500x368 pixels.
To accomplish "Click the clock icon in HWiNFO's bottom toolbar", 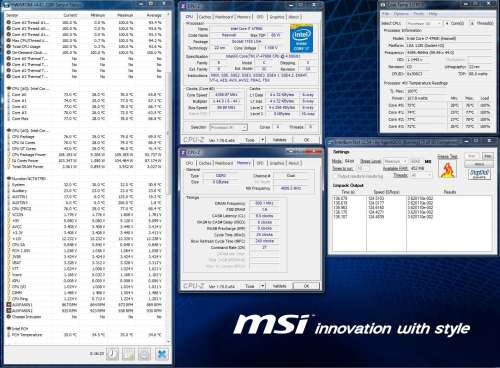I will (112, 354).
